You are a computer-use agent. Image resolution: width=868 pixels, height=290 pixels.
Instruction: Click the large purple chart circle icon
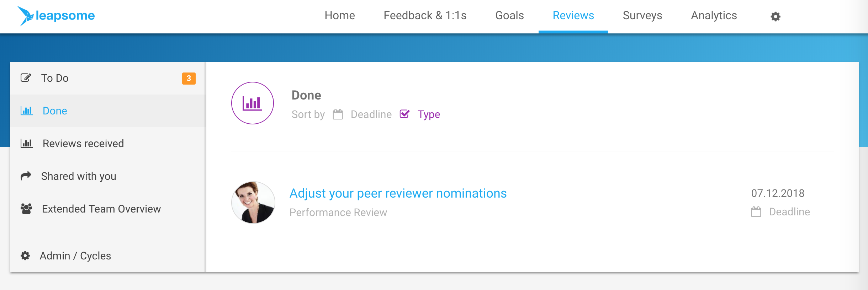coord(253,103)
